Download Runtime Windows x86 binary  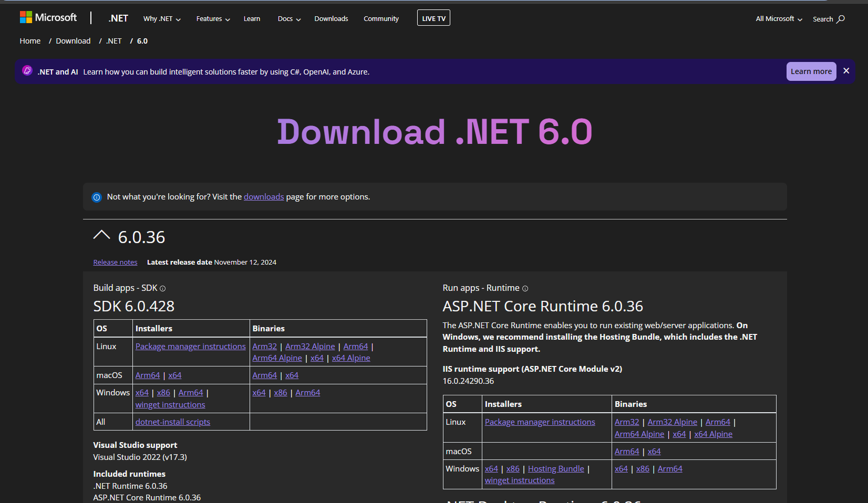643,469
